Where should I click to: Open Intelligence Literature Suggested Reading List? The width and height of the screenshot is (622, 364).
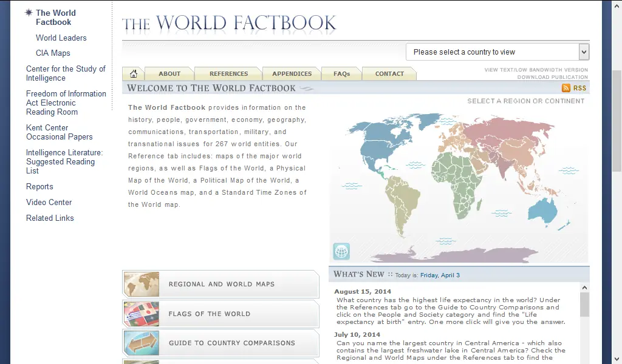64,161
